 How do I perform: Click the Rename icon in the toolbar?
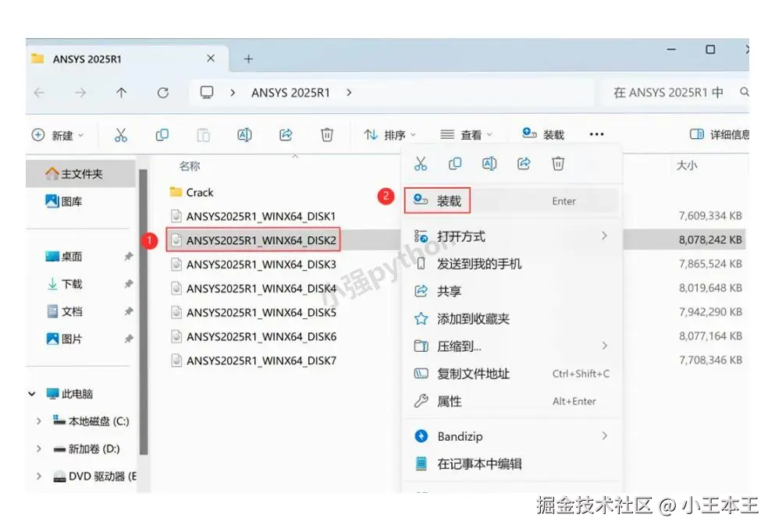(244, 135)
